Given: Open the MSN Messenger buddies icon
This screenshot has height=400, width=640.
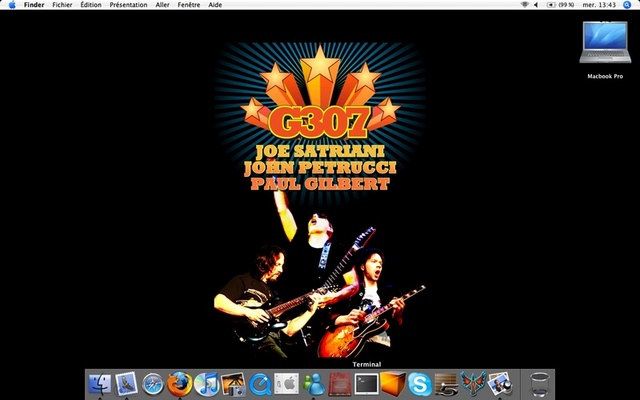Looking at the screenshot, I should (x=313, y=384).
